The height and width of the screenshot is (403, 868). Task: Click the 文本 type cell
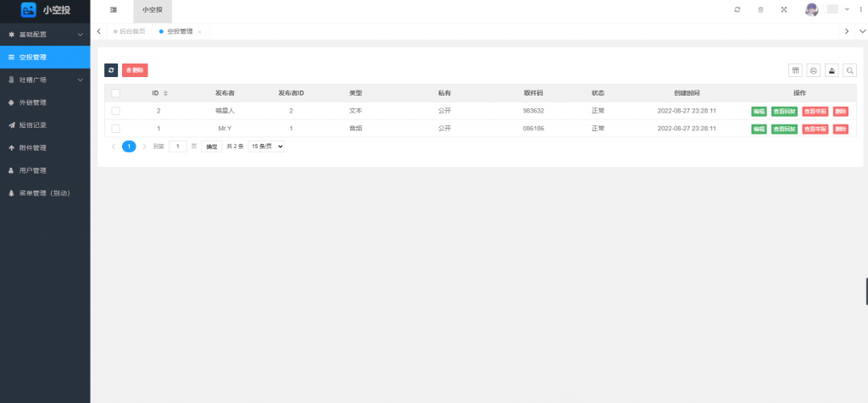point(355,111)
